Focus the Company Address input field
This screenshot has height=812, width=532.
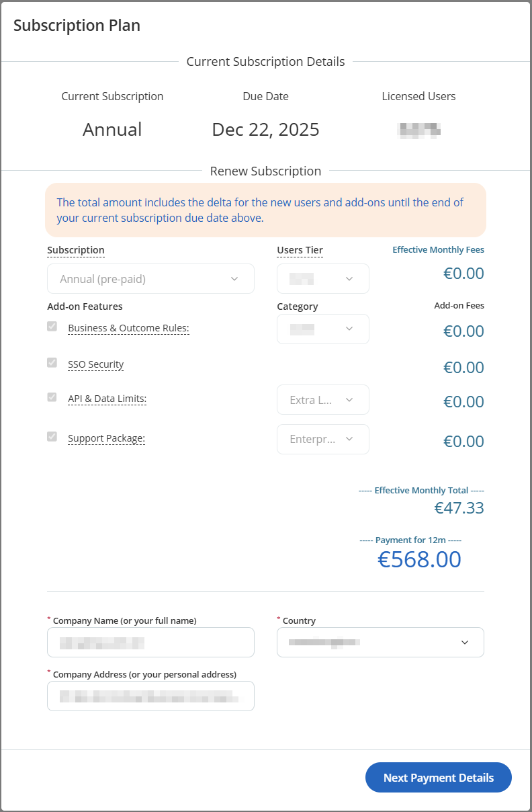pos(150,696)
